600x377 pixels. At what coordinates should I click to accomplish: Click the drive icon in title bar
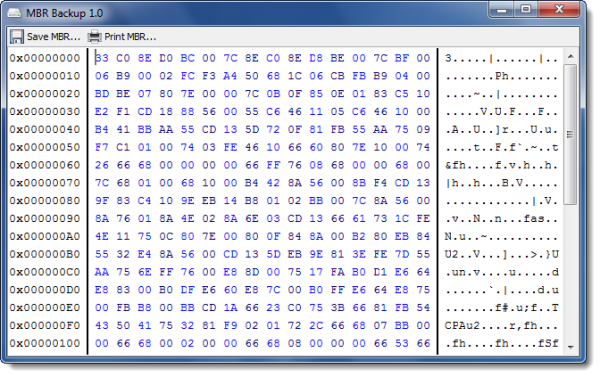pos(14,13)
